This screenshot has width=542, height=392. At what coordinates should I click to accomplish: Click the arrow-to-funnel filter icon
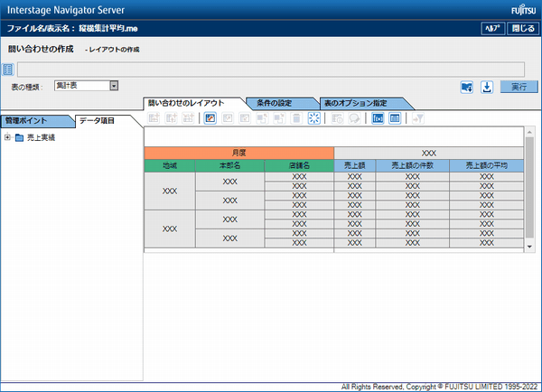(x=418, y=118)
